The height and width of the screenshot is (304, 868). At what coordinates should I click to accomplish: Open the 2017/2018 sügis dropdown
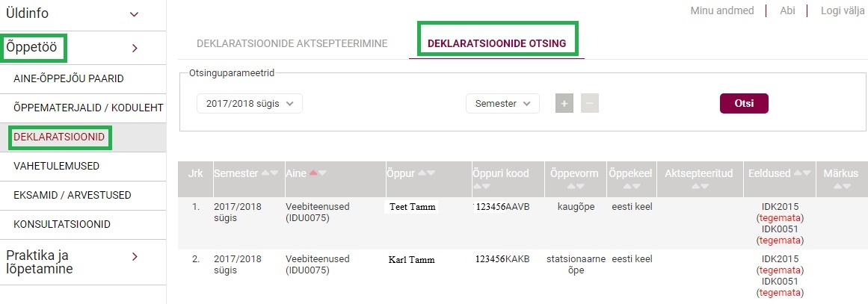tap(250, 104)
